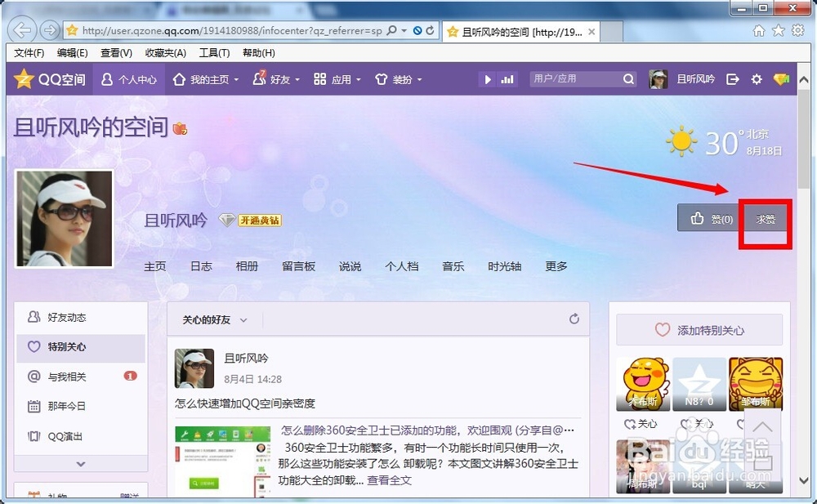Expand the 我的主页 dropdown
817x504 pixels.
[x=234, y=78]
